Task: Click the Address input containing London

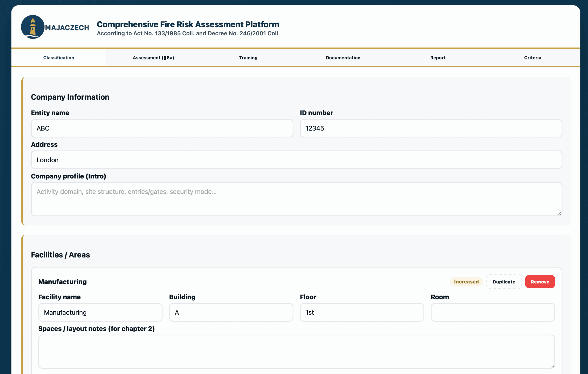Action: click(x=296, y=160)
